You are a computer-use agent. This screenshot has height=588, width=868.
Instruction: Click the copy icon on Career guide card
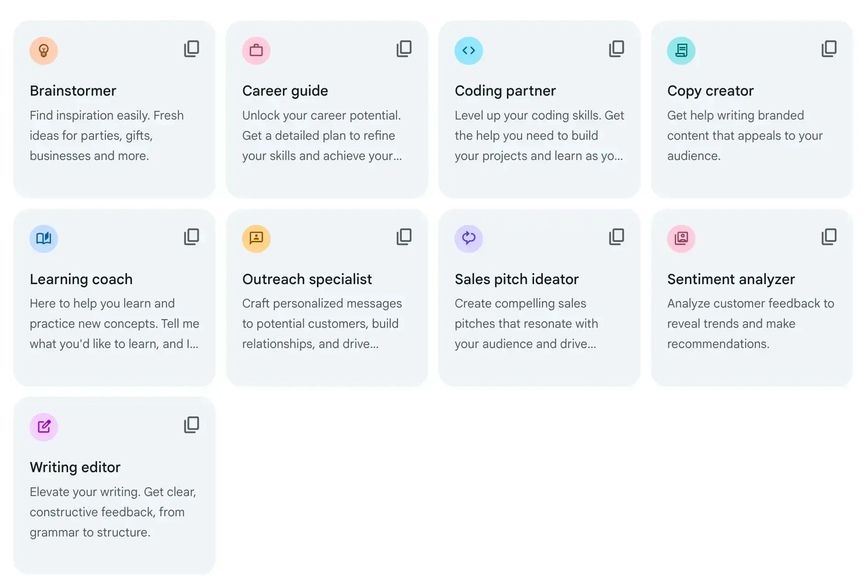click(404, 49)
